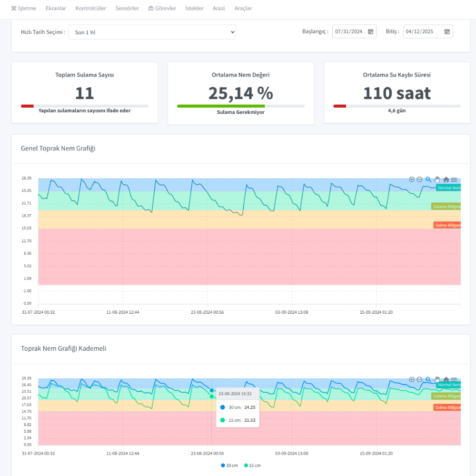Select panning mode on the Kademeli chart

click(436, 379)
